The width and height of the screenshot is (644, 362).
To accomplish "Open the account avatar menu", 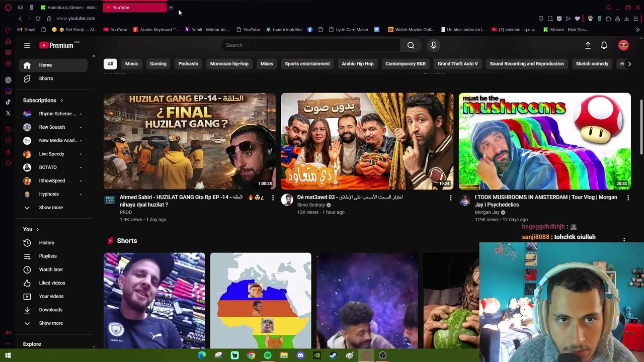I will [x=623, y=45].
